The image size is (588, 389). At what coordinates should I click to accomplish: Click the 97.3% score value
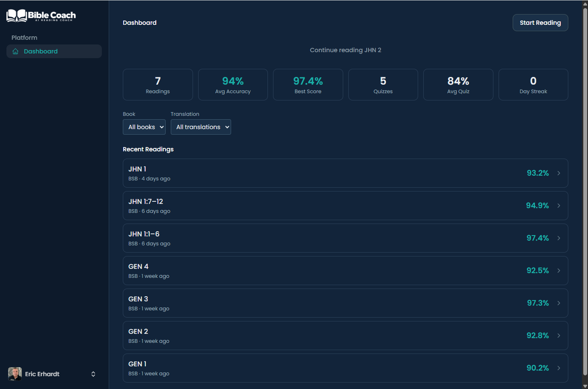pos(538,303)
